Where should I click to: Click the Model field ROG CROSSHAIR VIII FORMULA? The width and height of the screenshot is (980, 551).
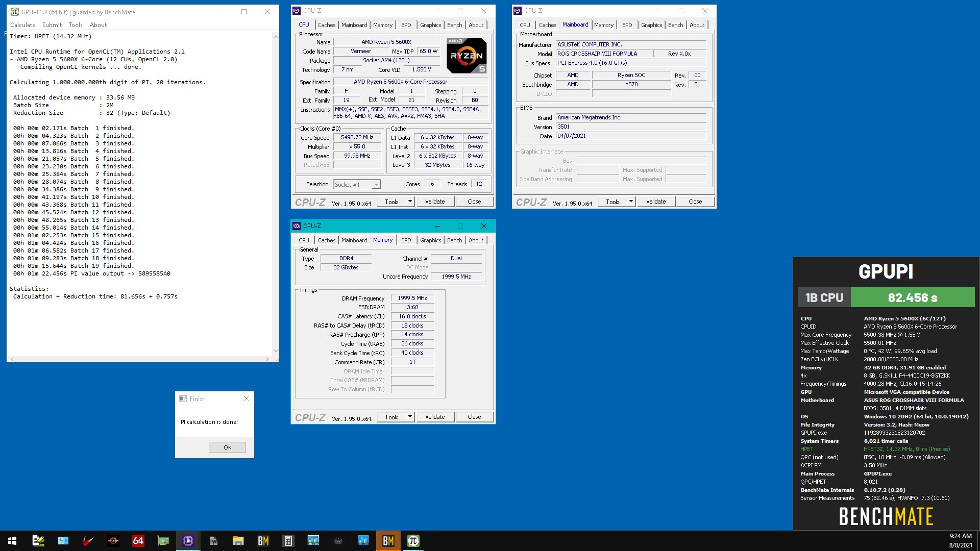[603, 54]
